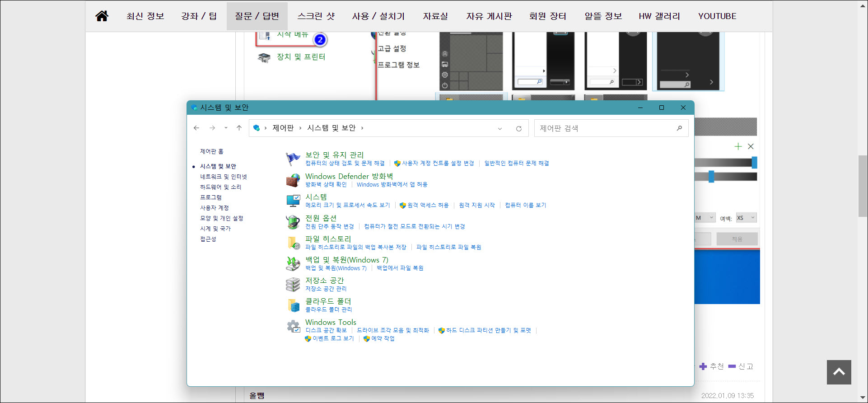Click the 저장소 공간 drives icon

tap(293, 284)
